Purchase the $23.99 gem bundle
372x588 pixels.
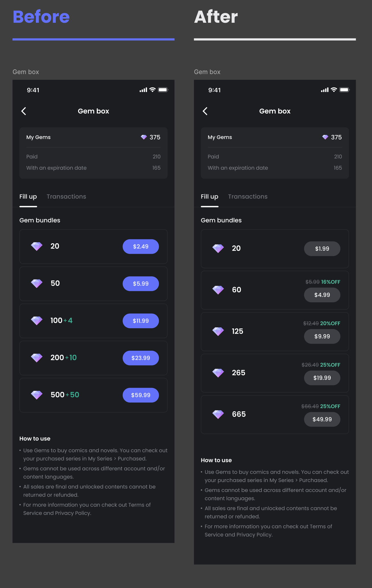141,358
